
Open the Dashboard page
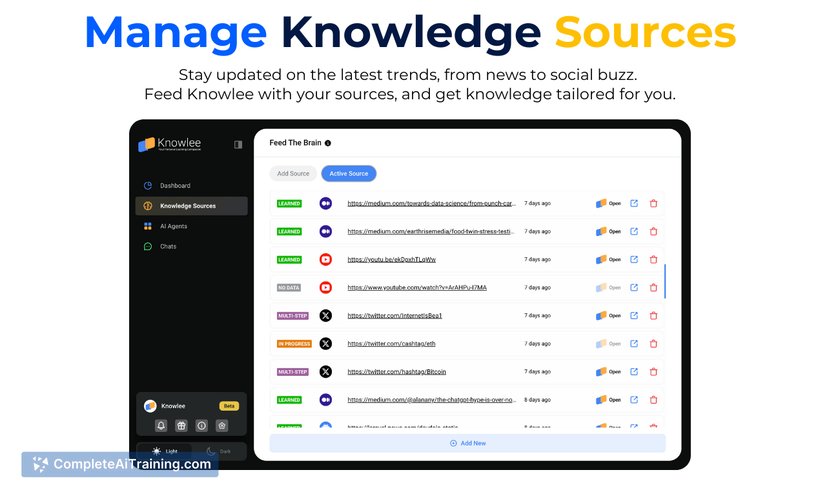point(175,186)
